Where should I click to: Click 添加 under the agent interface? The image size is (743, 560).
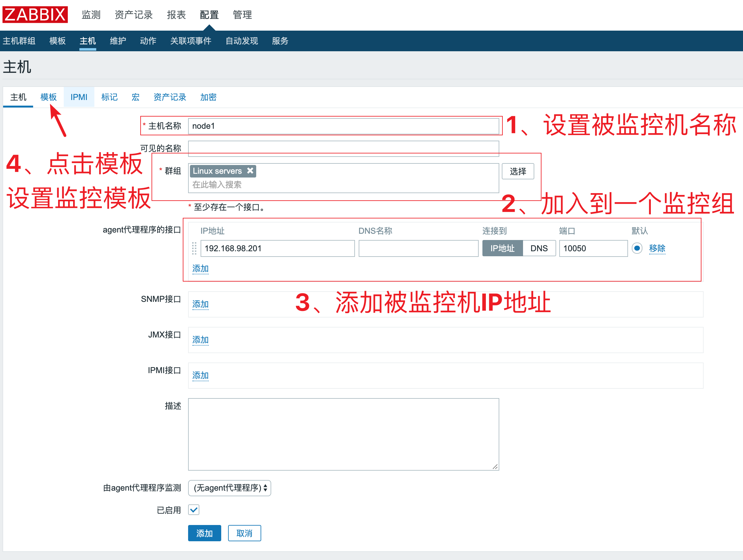click(200, 269)
